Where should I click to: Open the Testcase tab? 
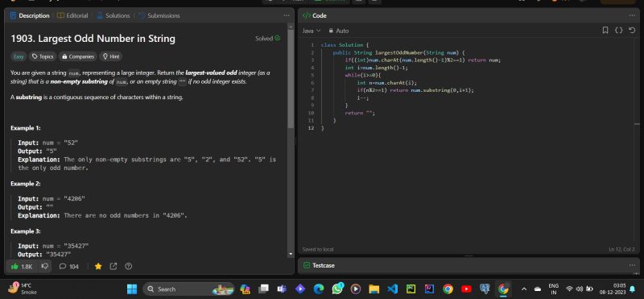(x=319, y=265)
